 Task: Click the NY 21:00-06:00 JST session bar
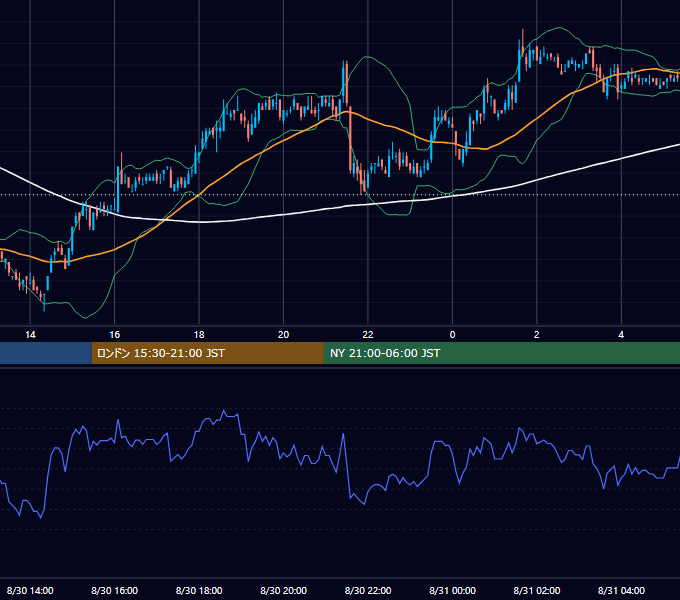tap(502, 353)
